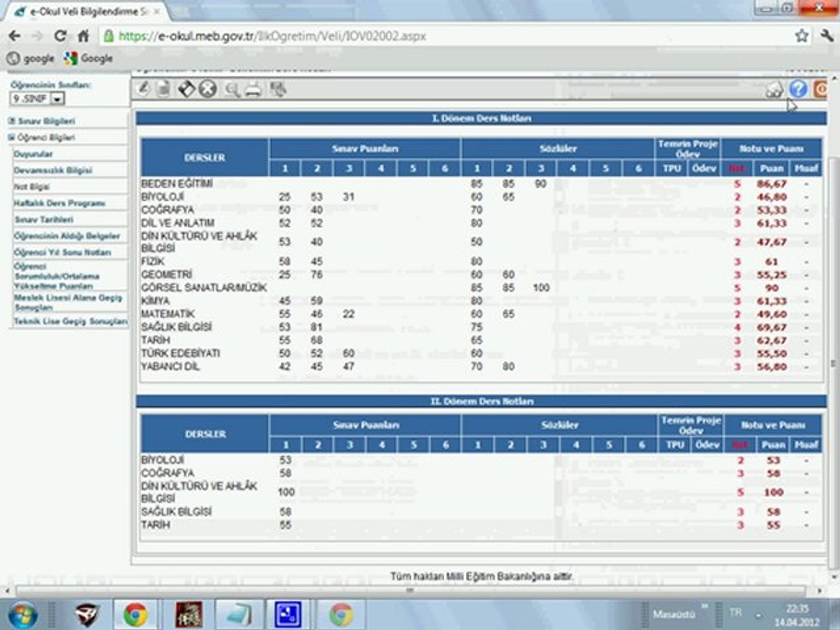Screen dimensions: 840x630
Task: Click the circled X cancel icon
Action: [x=208, y=89]
